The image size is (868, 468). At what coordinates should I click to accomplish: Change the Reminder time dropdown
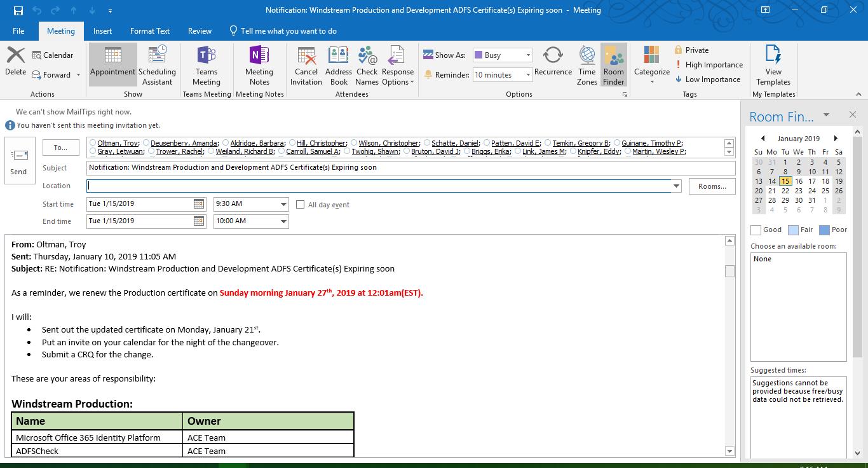point(528,74)
